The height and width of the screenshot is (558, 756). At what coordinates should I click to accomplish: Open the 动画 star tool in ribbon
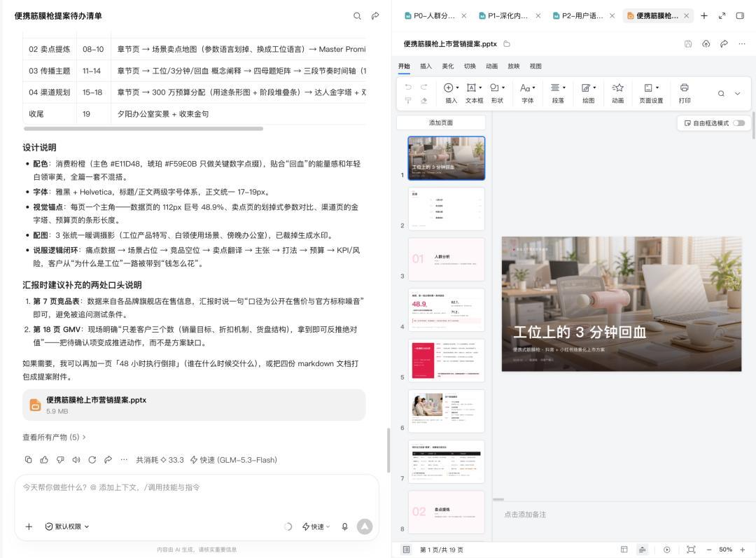(x=617, y=93)
